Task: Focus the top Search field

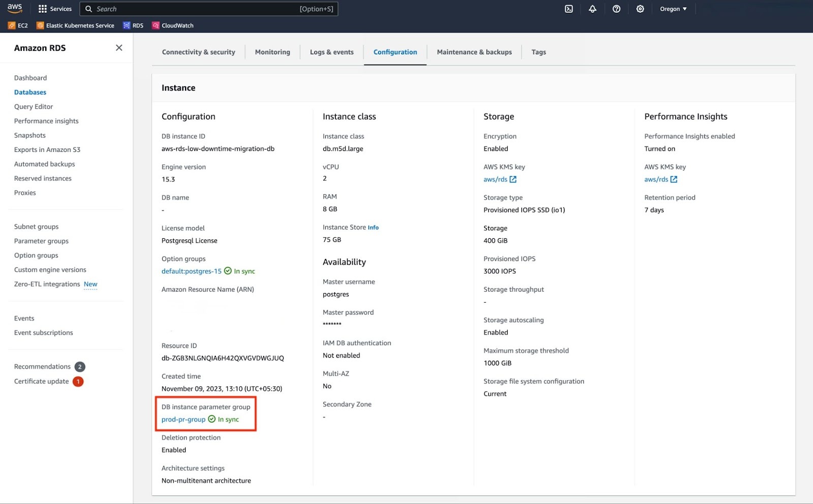Action: coord(209,9)
